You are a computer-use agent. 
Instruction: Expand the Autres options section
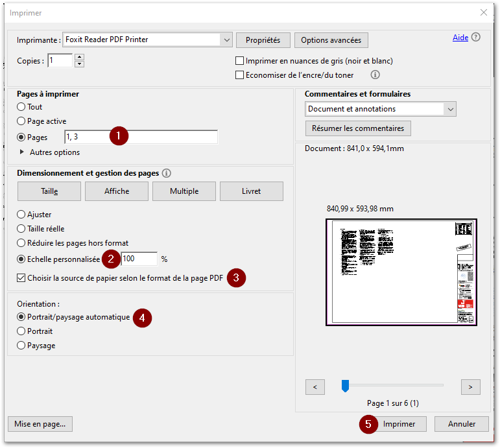(24, 152)
